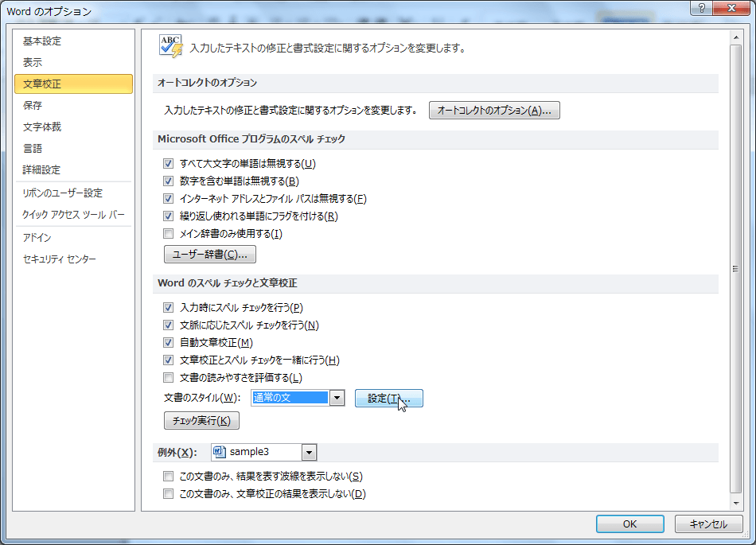Click オートコレクトのオプション(A)... button
756x545 pixels.
point(494,111)
